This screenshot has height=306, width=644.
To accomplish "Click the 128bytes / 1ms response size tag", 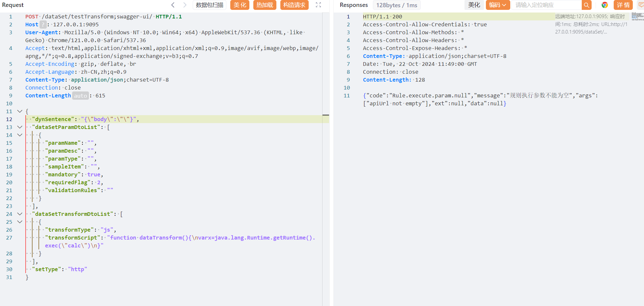I will click(x=397, y=5).
